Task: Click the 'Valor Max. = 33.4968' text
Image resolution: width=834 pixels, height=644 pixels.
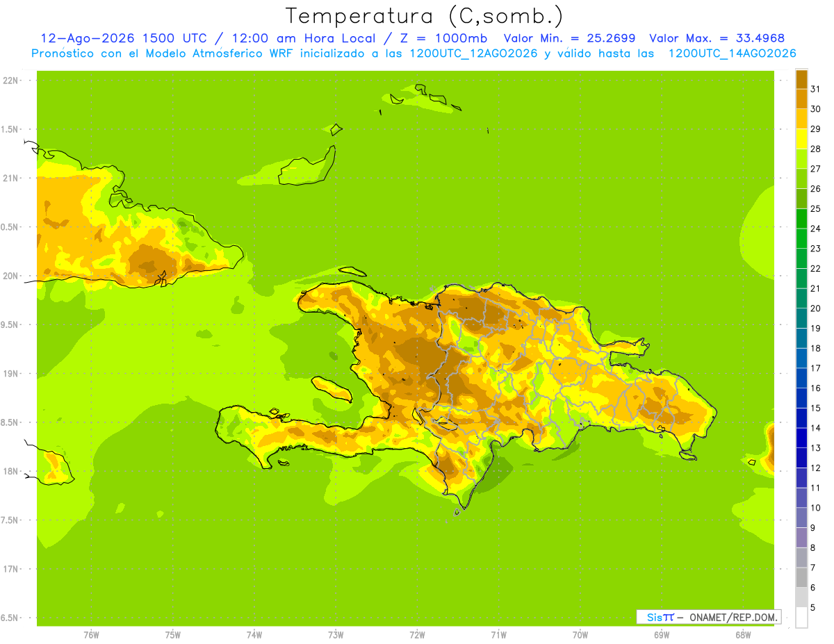Action: 717,38
